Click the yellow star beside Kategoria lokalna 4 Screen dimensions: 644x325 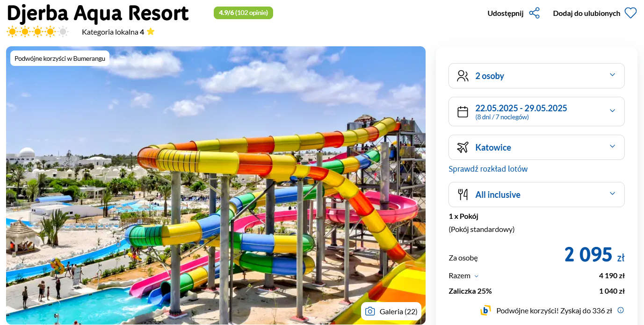(150, 32)
